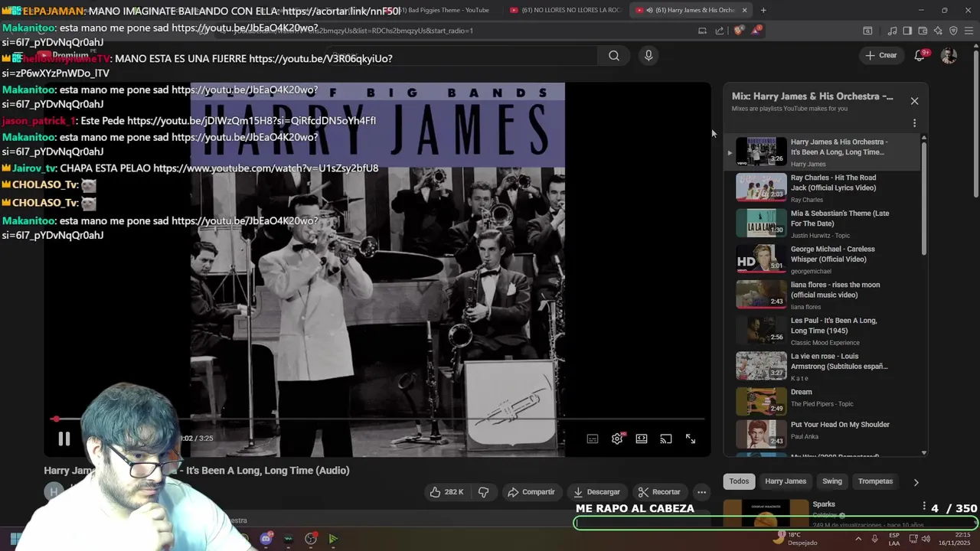Image resolution: width=980 pixels, height=551 pixels.
Task: Cast the video with the player cast icon
Action: pos(666,439)
